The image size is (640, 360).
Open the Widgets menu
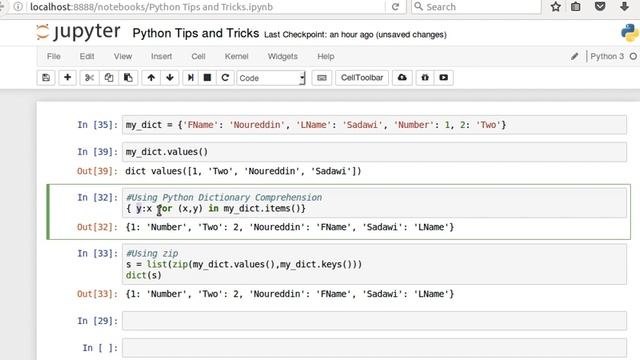[x=282, y=56]
